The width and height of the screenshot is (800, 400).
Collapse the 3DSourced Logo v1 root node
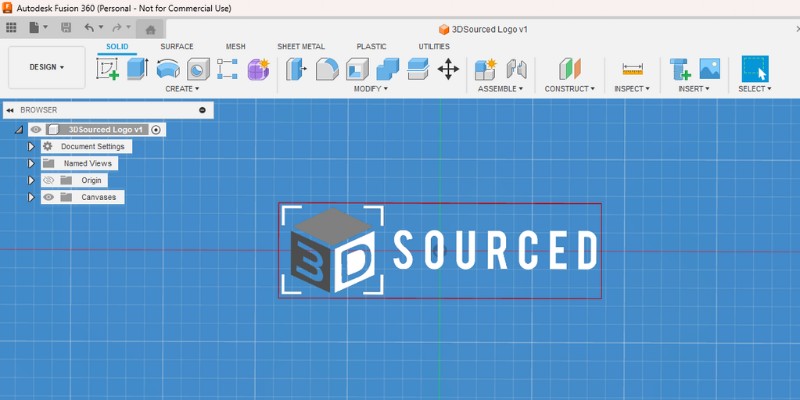point(19,130)
